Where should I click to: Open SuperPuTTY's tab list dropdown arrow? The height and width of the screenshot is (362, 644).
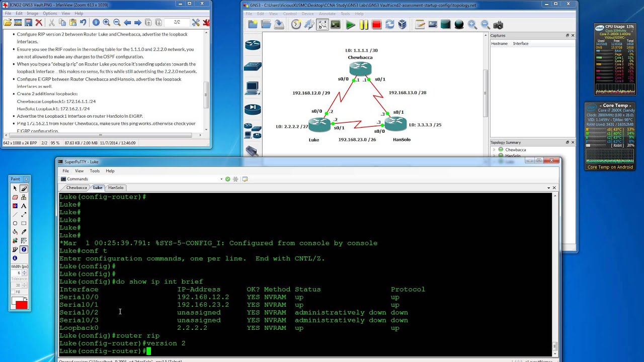pyautogui.click(x=549, y=188)
